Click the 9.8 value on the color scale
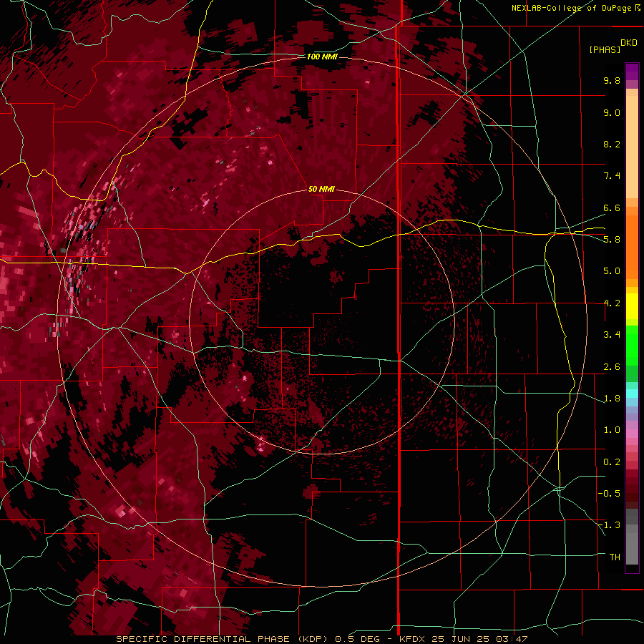 coord(612,80)
